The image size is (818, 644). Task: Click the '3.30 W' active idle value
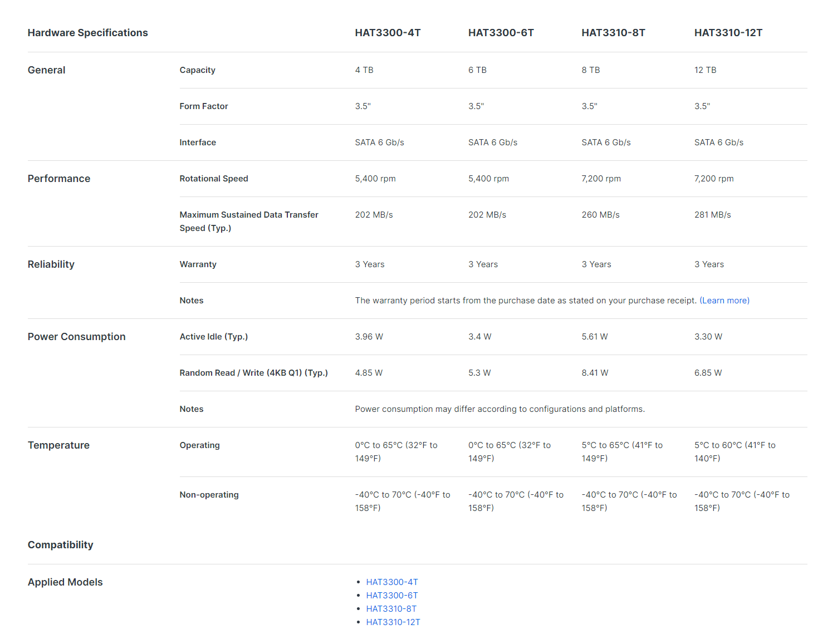(708, 337)
